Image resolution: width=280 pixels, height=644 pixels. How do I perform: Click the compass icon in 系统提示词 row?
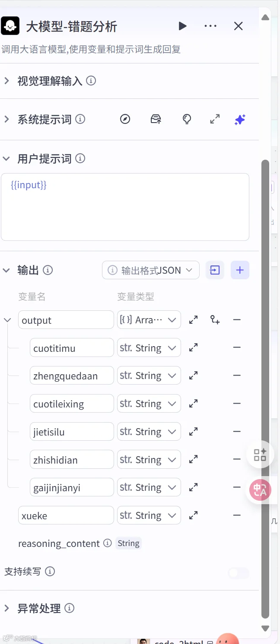[x=125, y=120]
